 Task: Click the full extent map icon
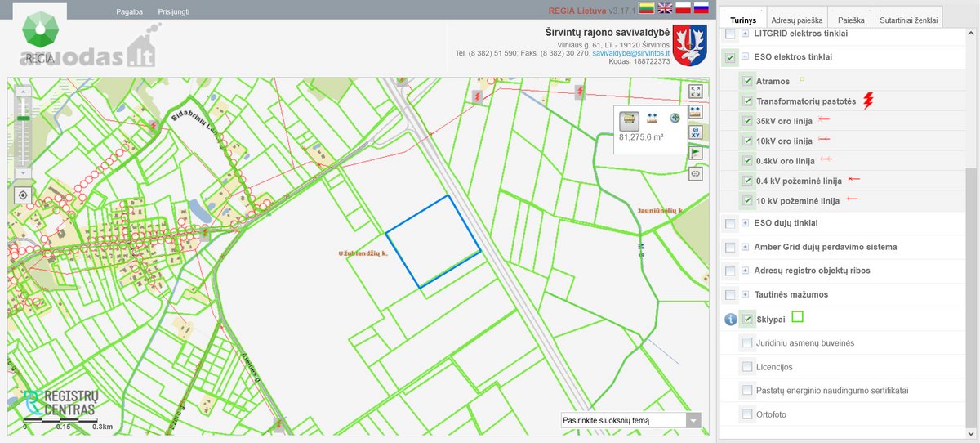click(x=696, y=92)
